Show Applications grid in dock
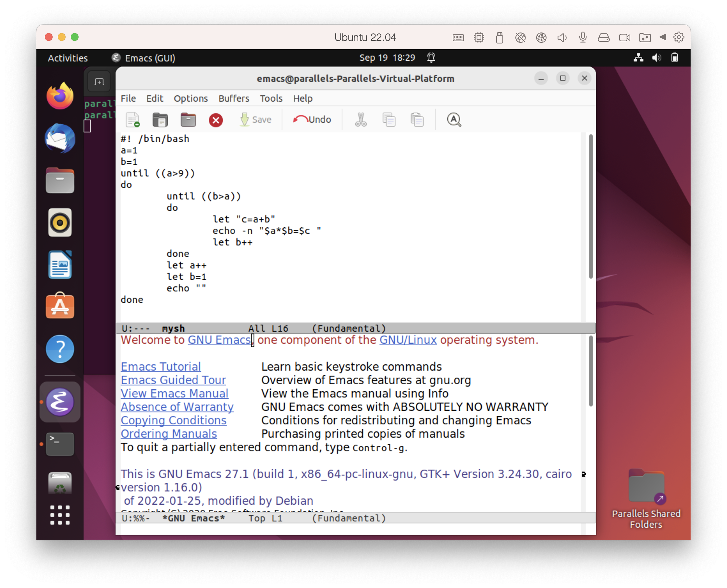Screen dimensions: 727x588 point(60,515)
